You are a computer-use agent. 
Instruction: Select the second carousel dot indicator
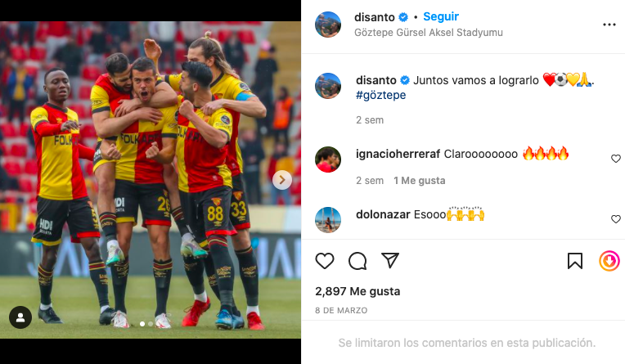(x=151, y=324)
